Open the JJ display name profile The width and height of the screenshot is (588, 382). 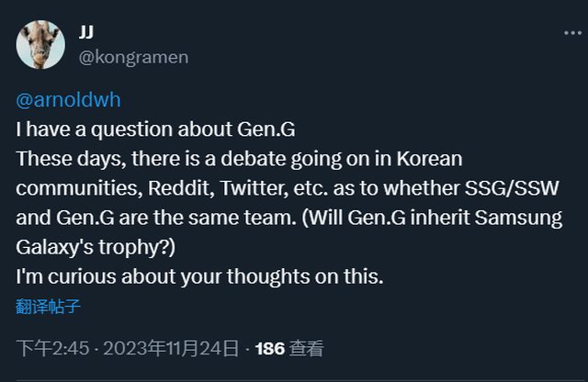(86, 33)
